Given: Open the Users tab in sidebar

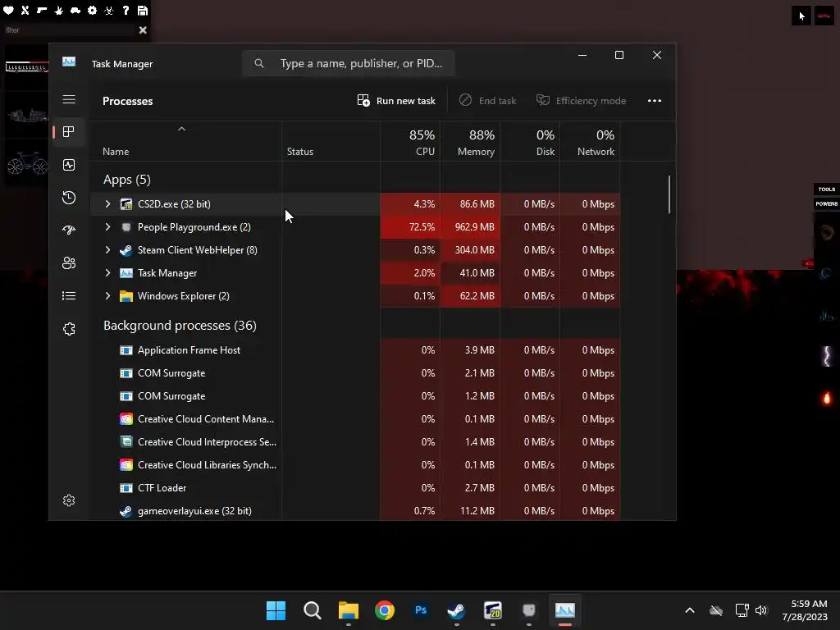Looking at the screenshot, I should (69, 263).
